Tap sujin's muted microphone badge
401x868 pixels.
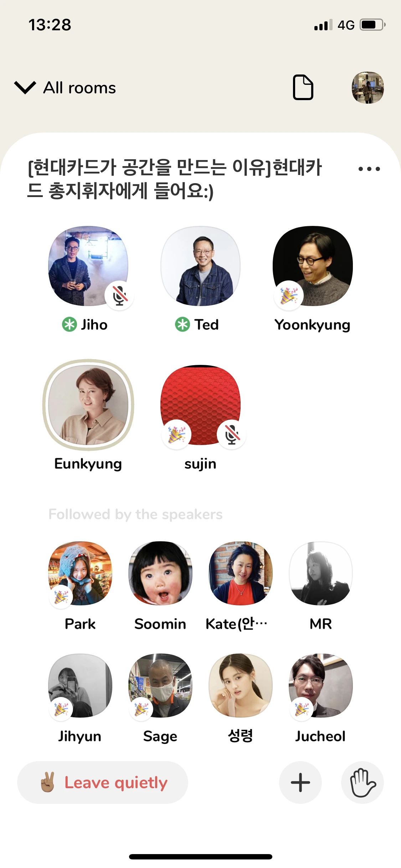(x=232, y=434)
